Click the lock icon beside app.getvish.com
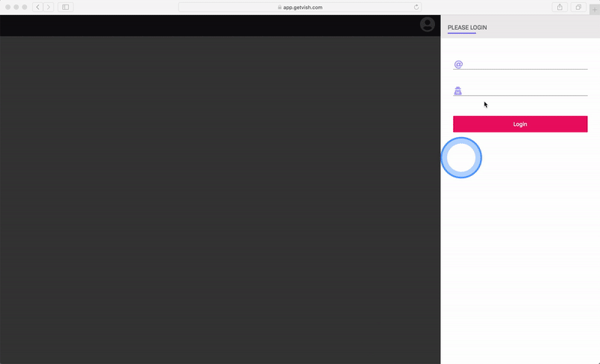The width and height of the screenshot is (600, 364). (x=279, y=7)
